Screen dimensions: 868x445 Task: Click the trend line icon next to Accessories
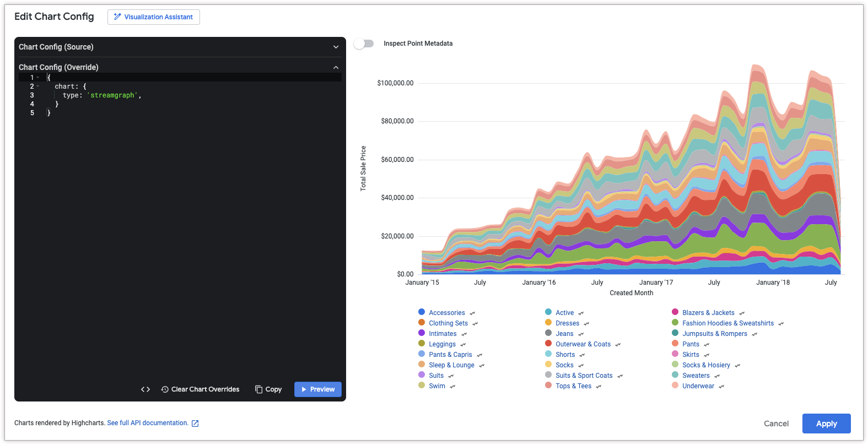472,313
